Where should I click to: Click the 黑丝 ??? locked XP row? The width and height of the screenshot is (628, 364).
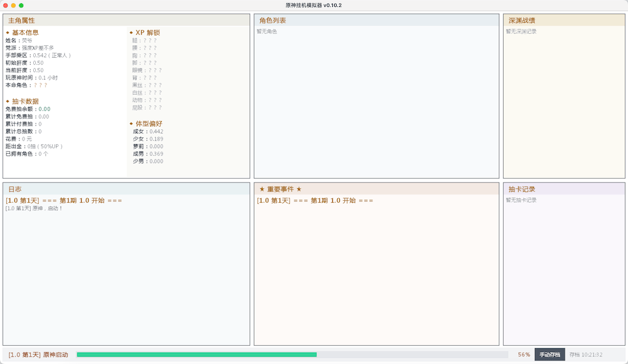147,85
